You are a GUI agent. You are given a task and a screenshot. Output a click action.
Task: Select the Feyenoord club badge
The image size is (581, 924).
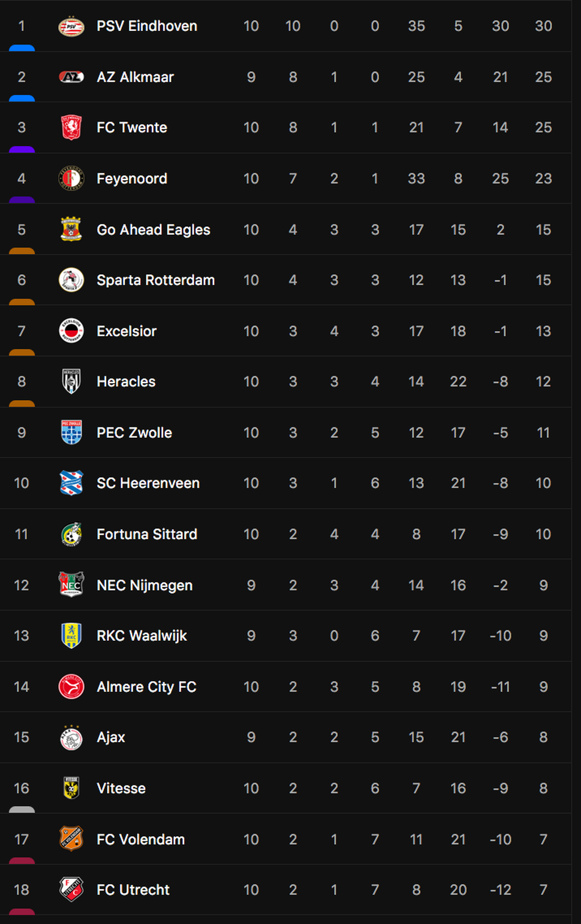point(71,178)
